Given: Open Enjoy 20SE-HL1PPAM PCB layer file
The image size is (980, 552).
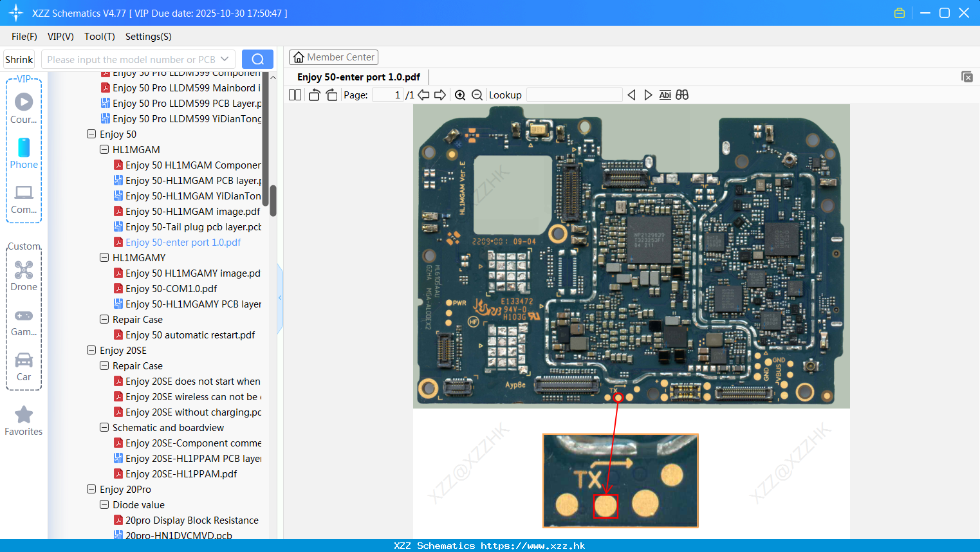Looking at the screenshot, I should coord(187,458).
